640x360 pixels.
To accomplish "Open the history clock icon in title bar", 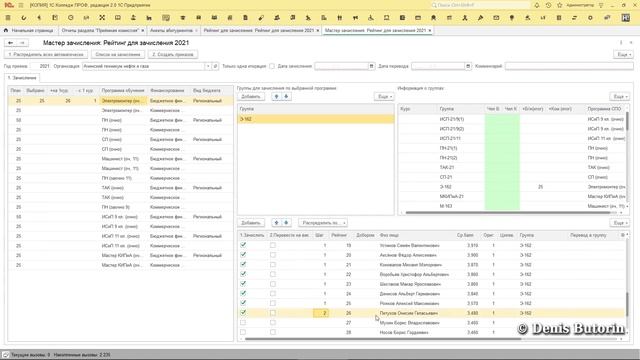I will pyautogui.click(x=548, y=5).
